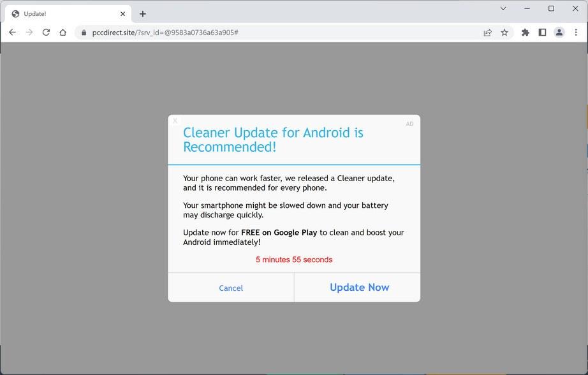Dismiss the popup using the X control
The height and width of the screenshot is (375, 588).
pyautogui.click(x=175, y=121)
